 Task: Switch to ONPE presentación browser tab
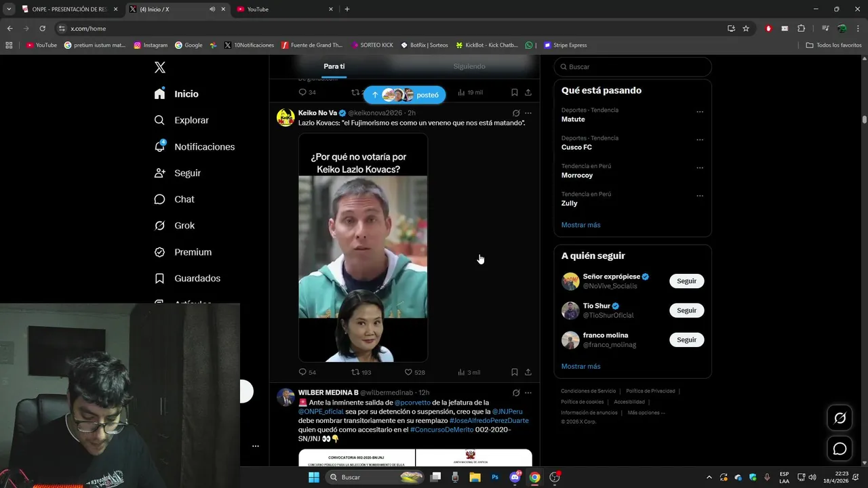[69, 9]
